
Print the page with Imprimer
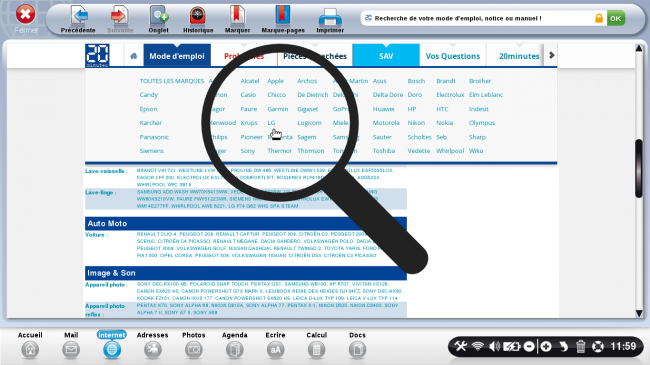pos(330,19)
